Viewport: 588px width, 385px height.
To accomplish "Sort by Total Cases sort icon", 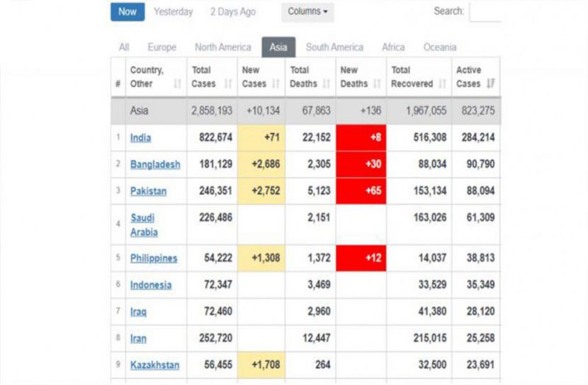I will pos(227,84).
